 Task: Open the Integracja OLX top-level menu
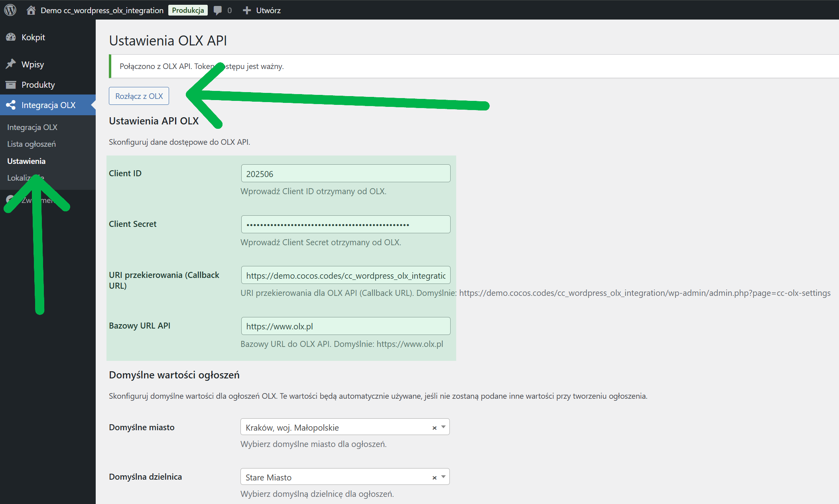point(48,105)
